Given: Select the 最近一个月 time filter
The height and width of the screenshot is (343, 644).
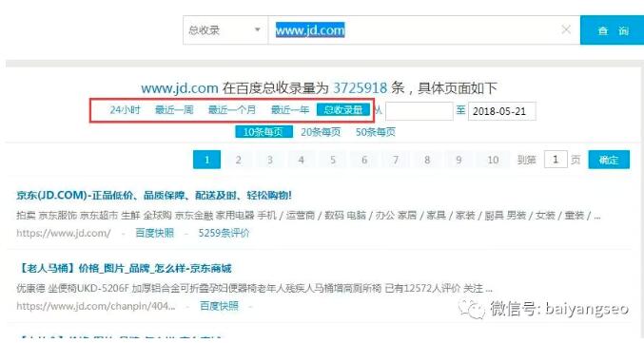Looking at the screenshot, I should (232, 110).
